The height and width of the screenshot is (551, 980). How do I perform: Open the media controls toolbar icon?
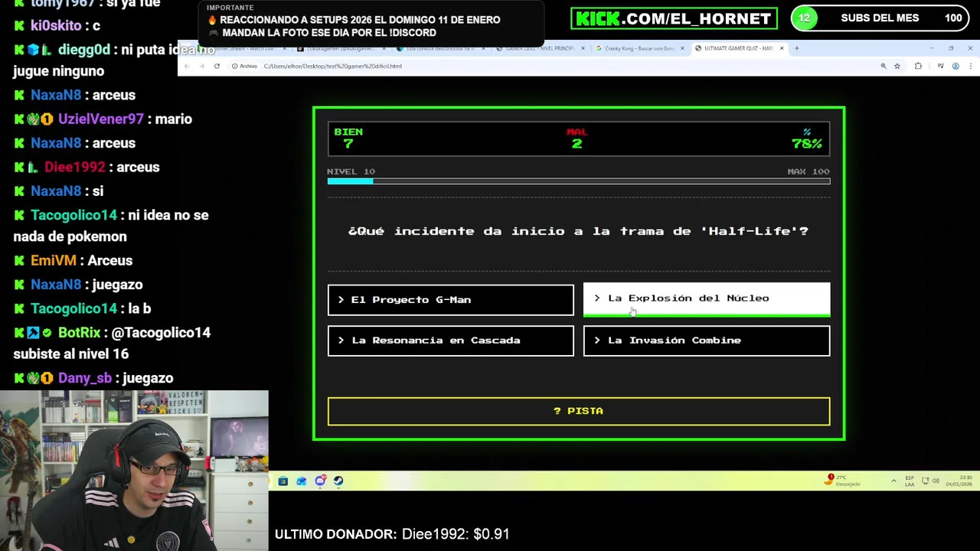coord(940,66)
